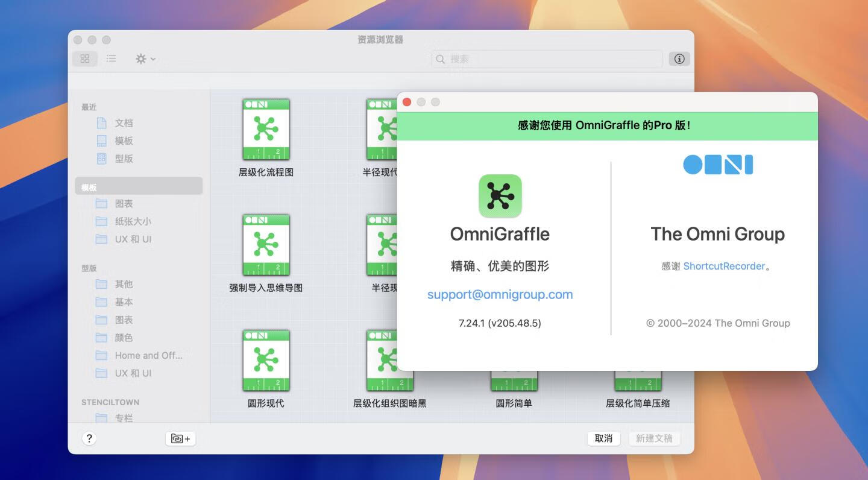Screen dimensions: 868x480
Task: Click version text 7.24.1 (v205.48.5)
Action: (500, 323)
